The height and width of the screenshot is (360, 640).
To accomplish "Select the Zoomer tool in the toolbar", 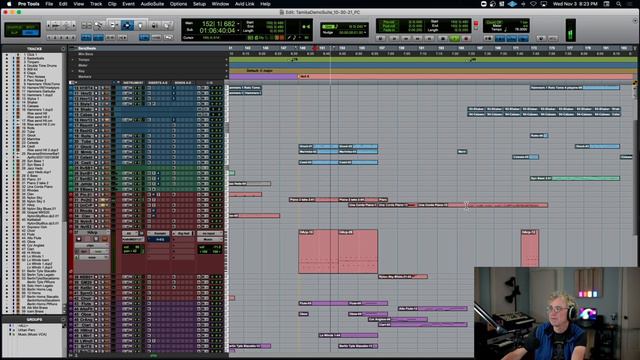I will (99, 25).
